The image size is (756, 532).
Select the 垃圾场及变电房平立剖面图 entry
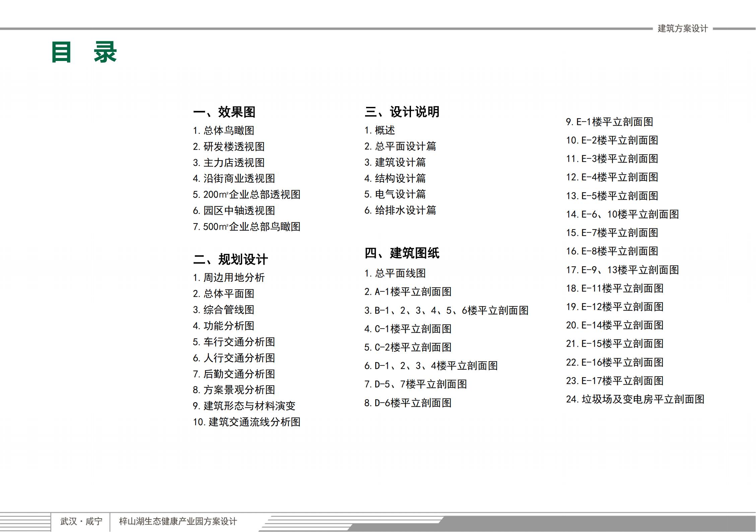(635, 399)
